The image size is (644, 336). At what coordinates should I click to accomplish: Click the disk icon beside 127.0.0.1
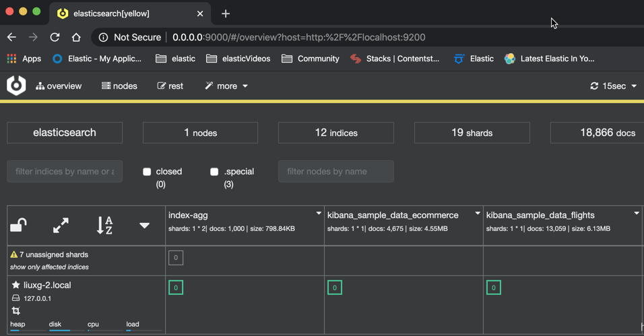click(15, 298)
